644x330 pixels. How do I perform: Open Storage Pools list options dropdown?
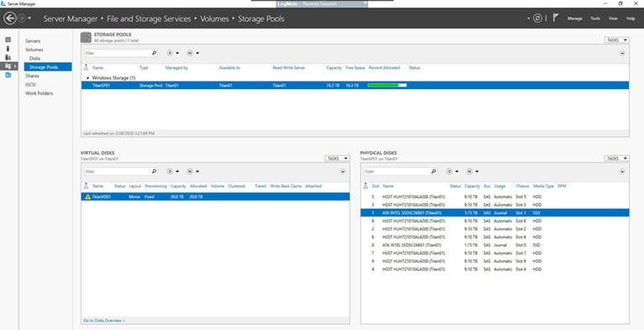(x=173, y=53)
